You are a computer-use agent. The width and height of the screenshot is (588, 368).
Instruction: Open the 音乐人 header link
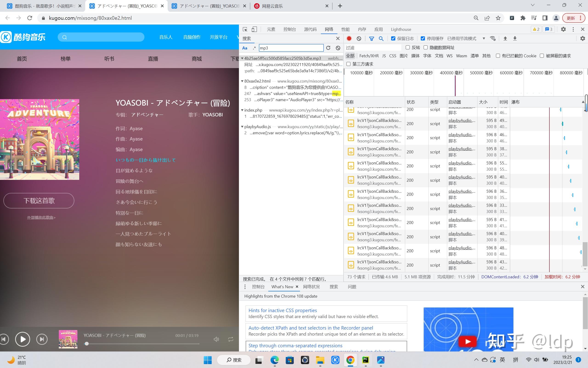click(x=166, y=37)
